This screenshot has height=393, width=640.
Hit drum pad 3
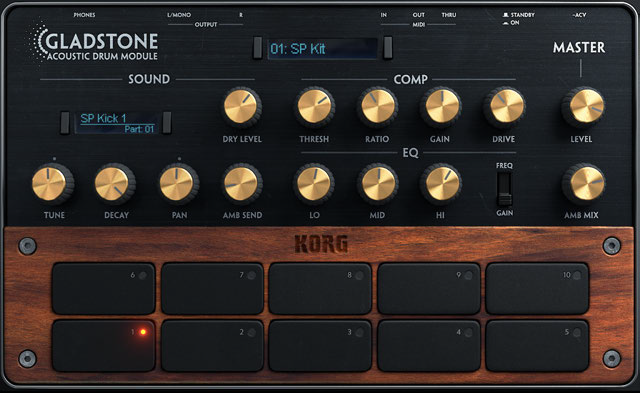[x=320, y=346]
